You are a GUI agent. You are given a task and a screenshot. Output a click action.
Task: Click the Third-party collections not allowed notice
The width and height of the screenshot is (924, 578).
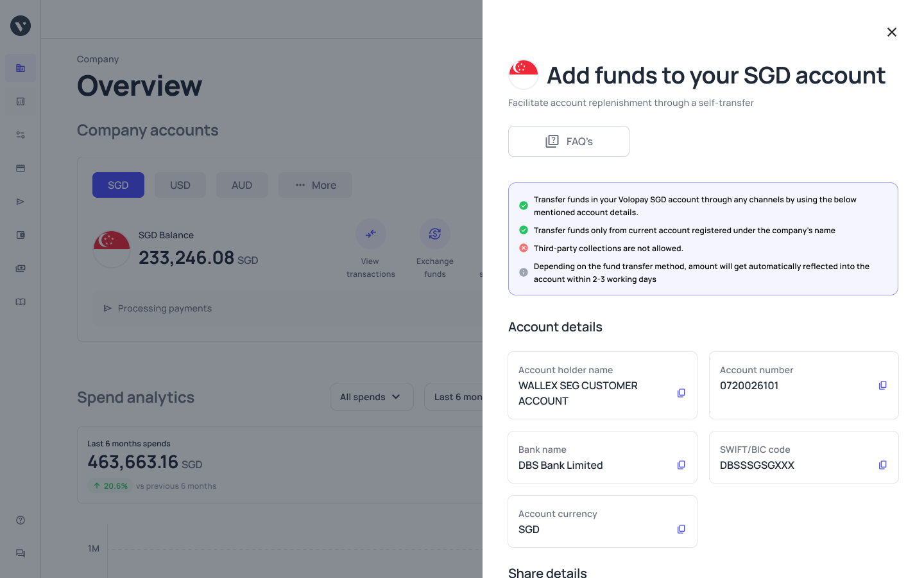tap(608, 249)
